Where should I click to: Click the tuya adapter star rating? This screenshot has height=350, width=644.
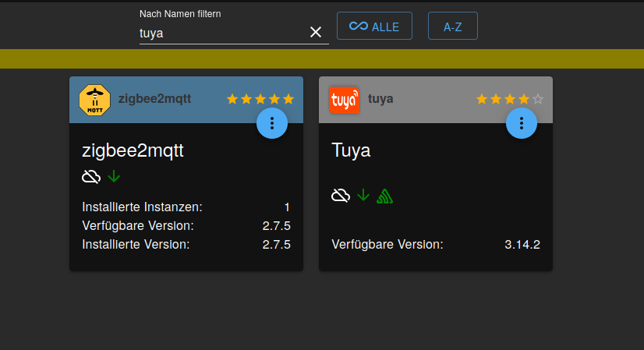click(510, 99)
